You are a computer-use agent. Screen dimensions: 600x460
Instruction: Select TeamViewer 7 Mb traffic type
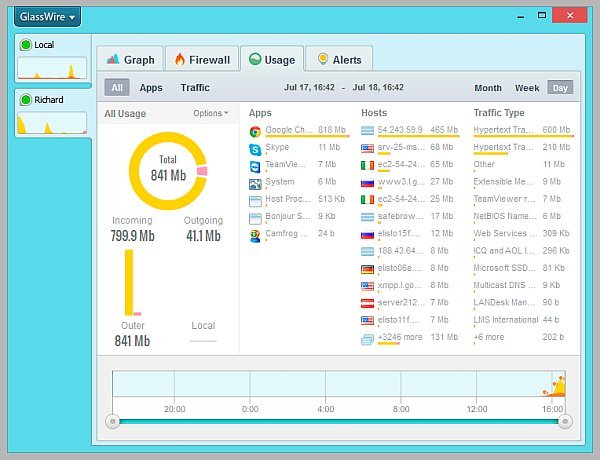coord(523,199)
